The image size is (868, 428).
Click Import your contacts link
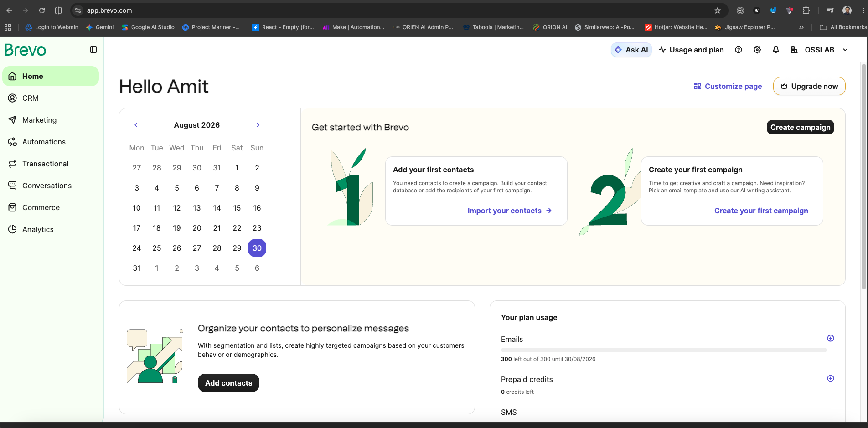(510, 211)
